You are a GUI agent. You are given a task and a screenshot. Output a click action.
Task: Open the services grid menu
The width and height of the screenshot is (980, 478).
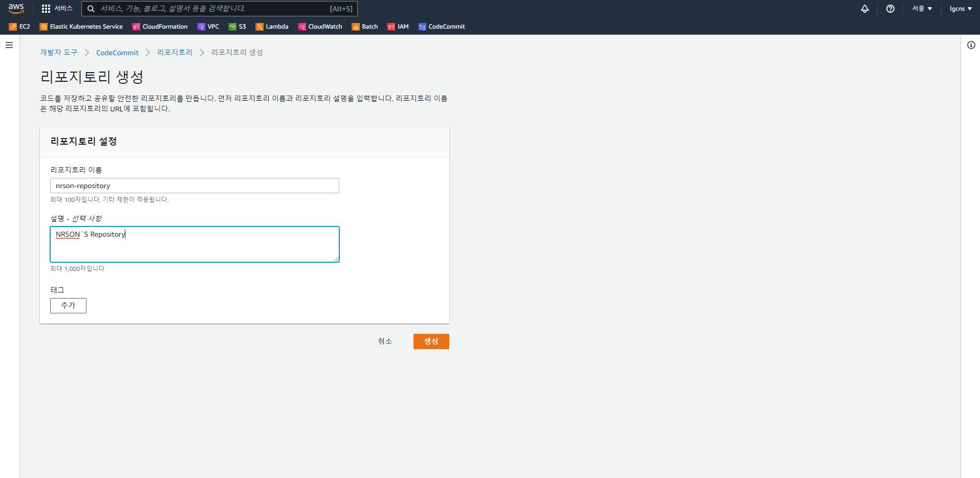[46, 9]
